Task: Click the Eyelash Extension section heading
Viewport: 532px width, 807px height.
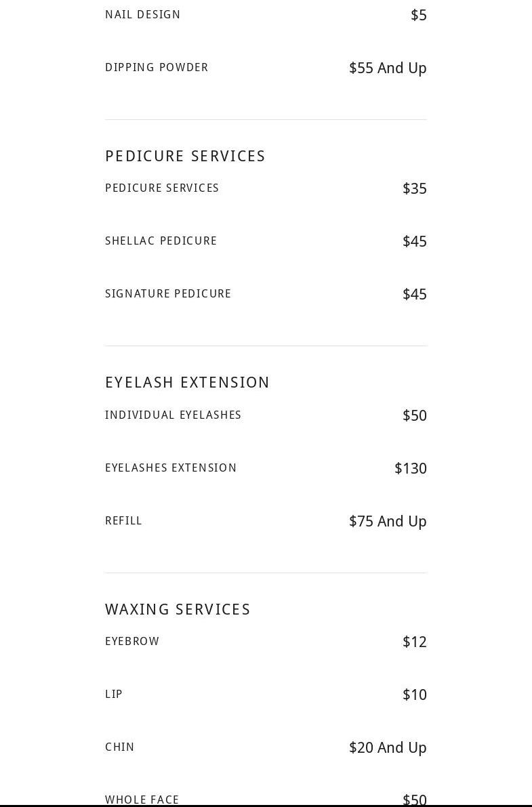Action: [x=187, y=383]
